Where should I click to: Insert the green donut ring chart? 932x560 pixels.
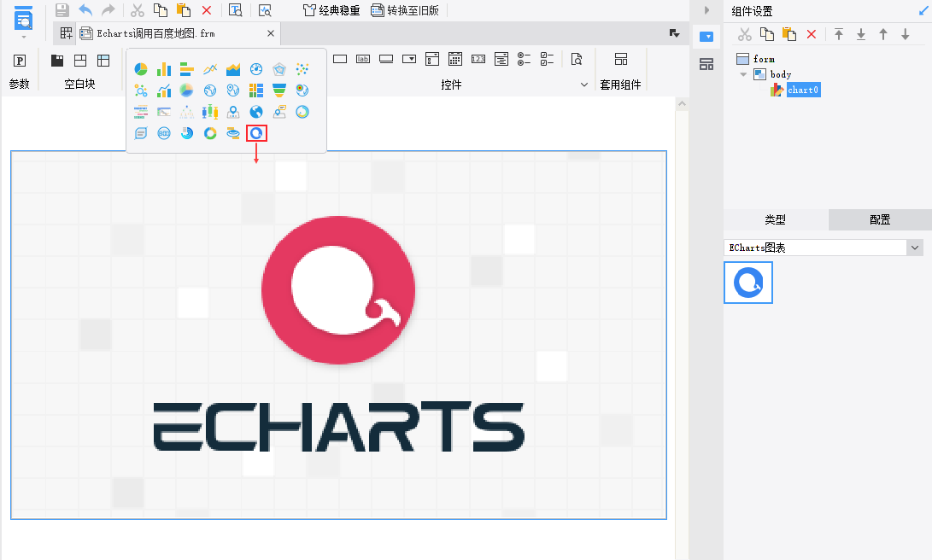tap(210, 133)
